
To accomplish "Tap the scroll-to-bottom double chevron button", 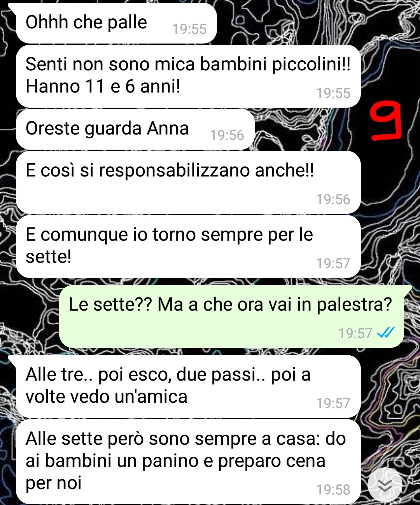I will [385, 485].
